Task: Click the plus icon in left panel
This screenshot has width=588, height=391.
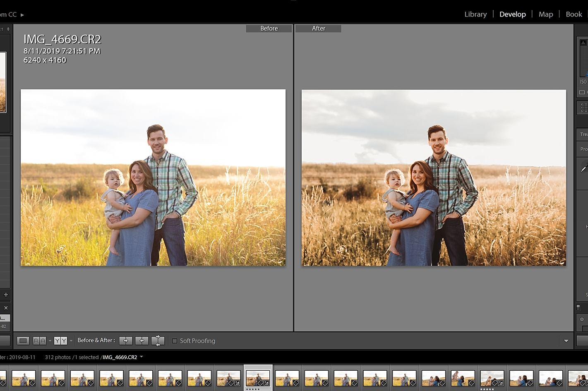Action: pyautogui.click(x=6, y=295)
